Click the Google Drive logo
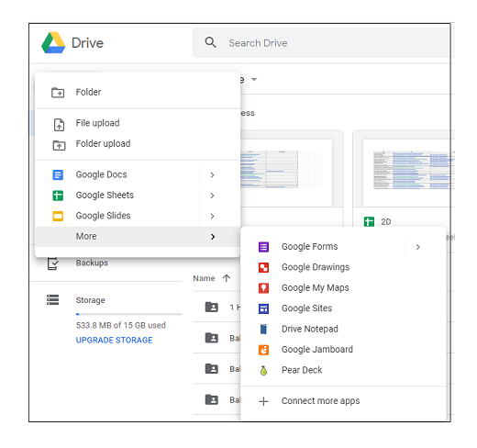This screenshot has width=477, height=448. (53, 43)
